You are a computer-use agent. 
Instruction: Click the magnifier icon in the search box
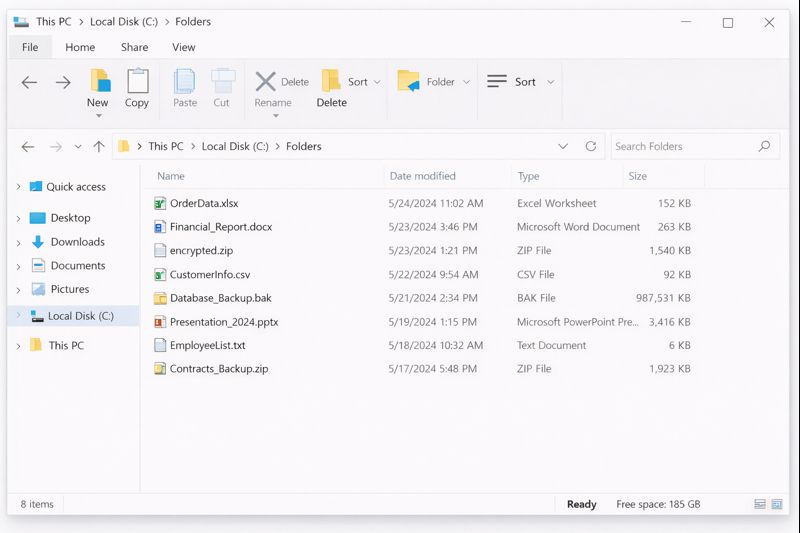tap(765, 146)
